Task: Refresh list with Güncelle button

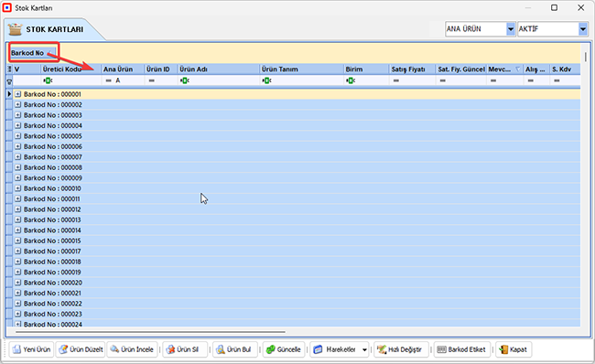Action: (x=284, y=349)
